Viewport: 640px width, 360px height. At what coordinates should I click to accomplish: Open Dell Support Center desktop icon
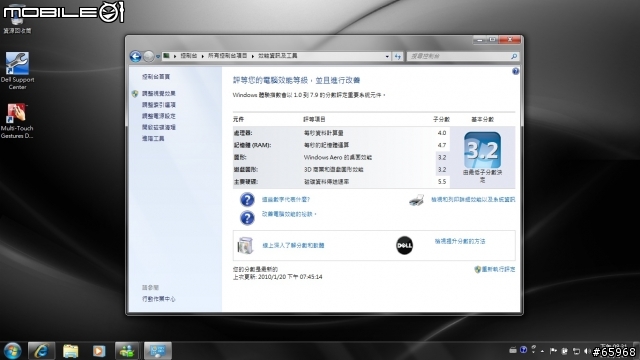point(17,70)
